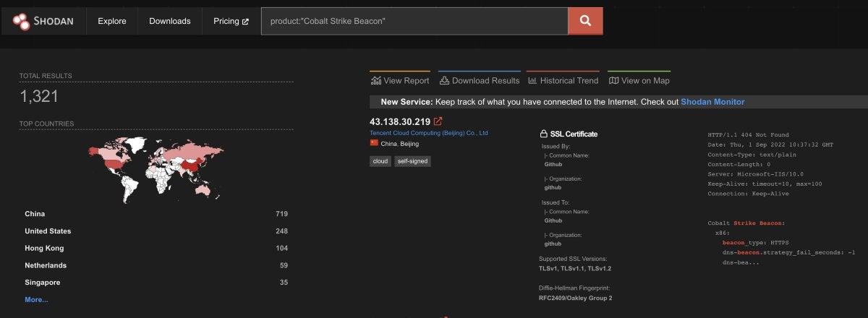Click the Keep-Alive: timeout=10, max=100 line
The height and width of the screenshot is (318, 868).
point(765,184)
